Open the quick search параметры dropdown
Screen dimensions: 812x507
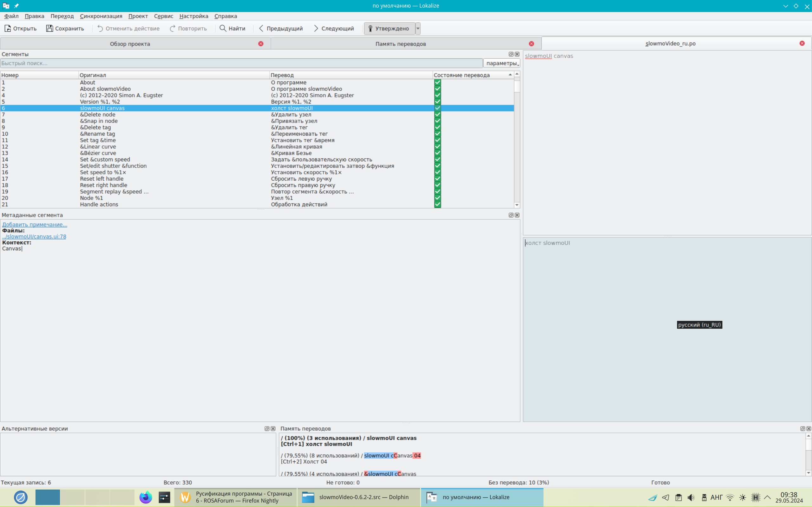click(502, 63)
